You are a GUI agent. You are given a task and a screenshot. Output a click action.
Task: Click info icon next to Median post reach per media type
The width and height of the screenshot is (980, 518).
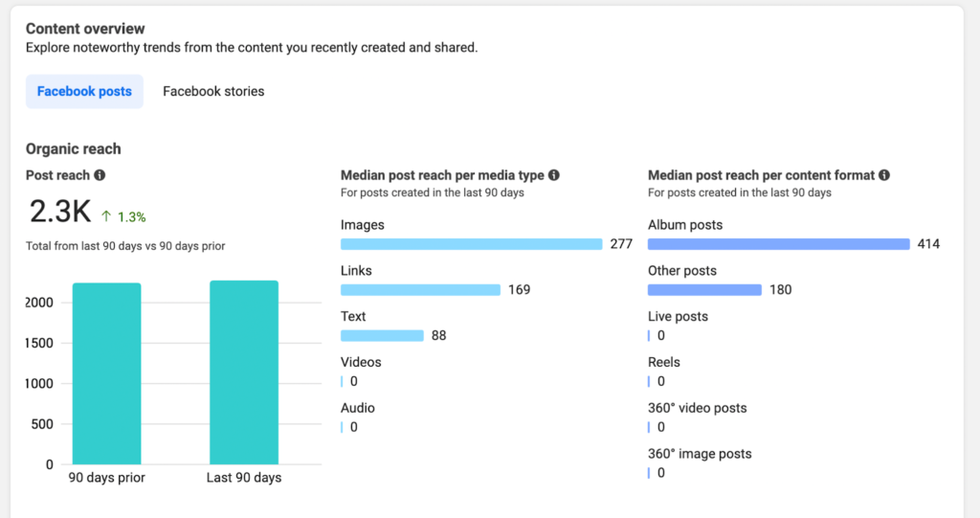[554, 175]
